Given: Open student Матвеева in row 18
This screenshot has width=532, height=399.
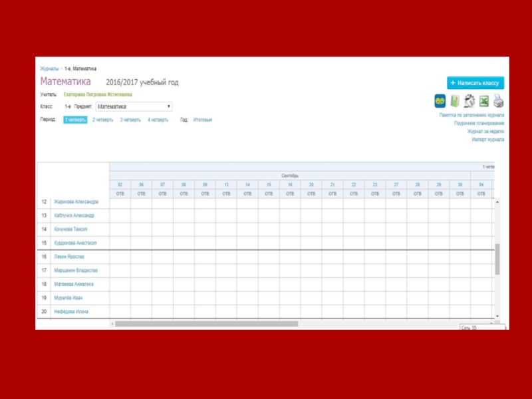Looking at the screenshot, I should (74, 284).
